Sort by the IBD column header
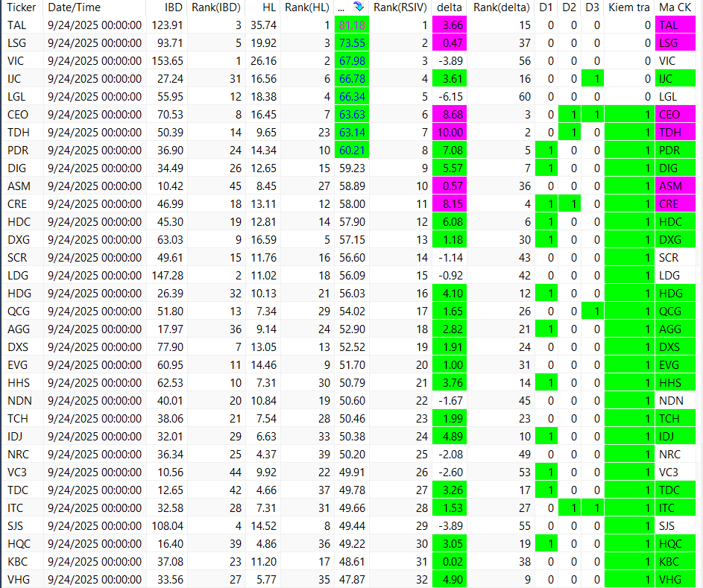This screenshot has width=703, height=588. pos(174,7)
